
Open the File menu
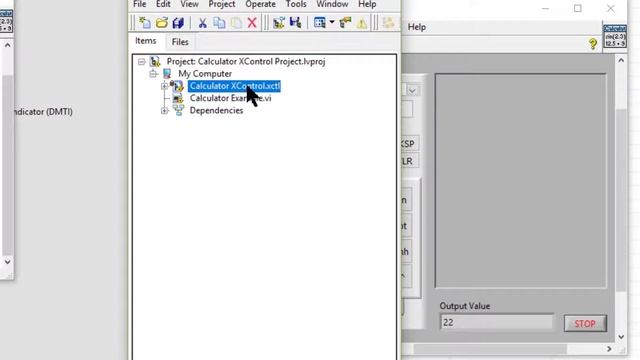click(x=140, y=4)
